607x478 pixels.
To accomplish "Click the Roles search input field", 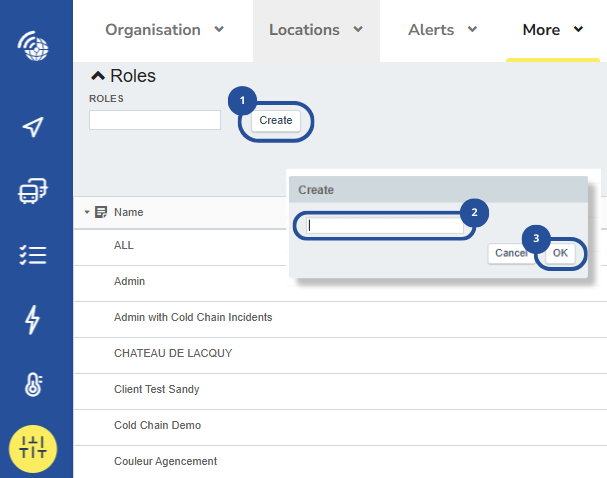I will point(155,120).
